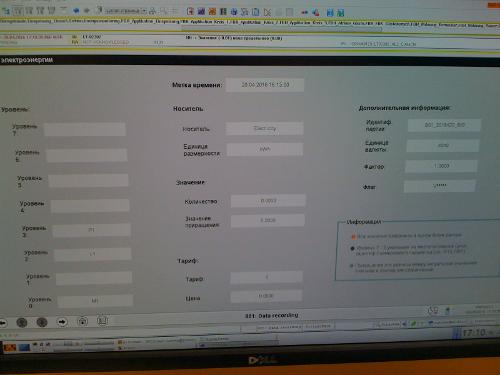
Task: Click the camera snapshot icon in bottom bar
Action: click(82, 321)
